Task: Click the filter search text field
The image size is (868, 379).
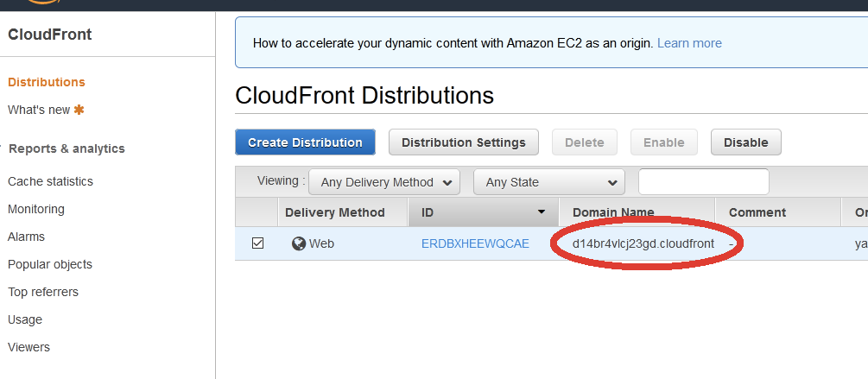Action: tap(703, 182)
